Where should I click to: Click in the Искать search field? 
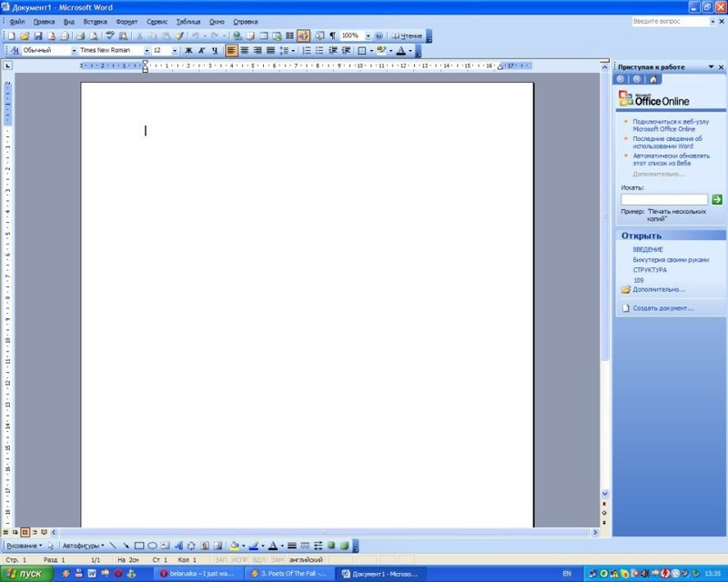(663, 199)
